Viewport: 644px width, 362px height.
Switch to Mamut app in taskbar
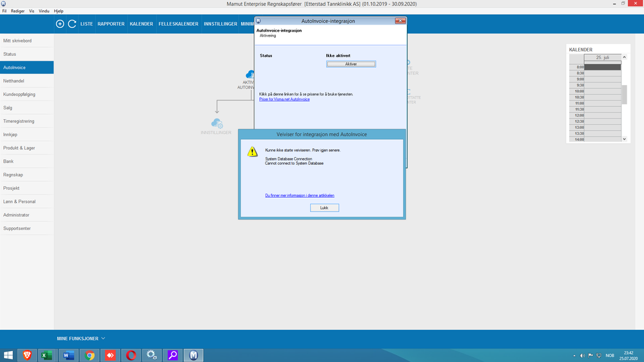pyautogui.click(x=193, y=355)
